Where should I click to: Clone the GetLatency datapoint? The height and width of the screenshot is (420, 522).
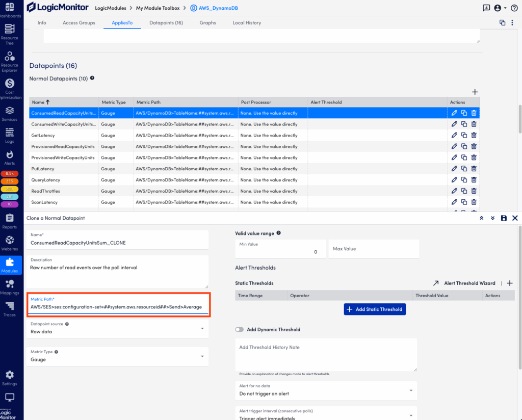[464, 135]
